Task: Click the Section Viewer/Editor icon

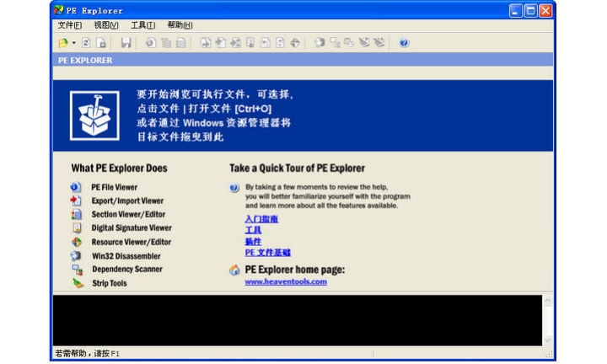Action: point(76,214)
